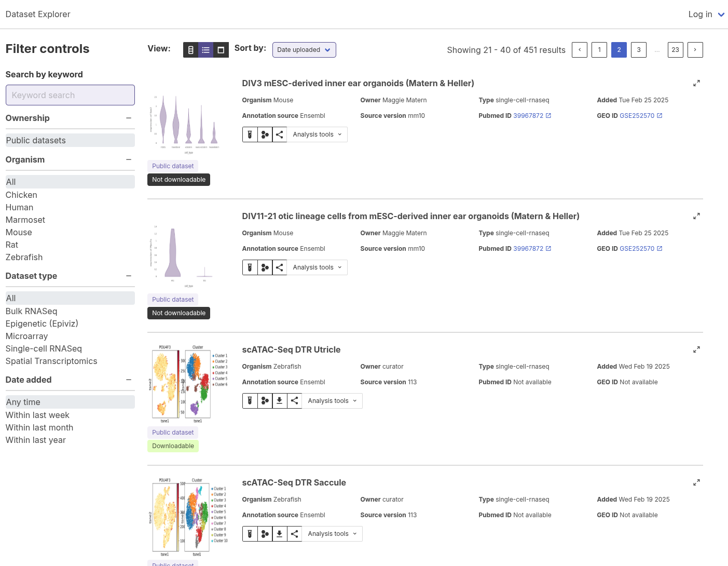
Task: Switch to list view layout
Action: (x=205, y=50)
